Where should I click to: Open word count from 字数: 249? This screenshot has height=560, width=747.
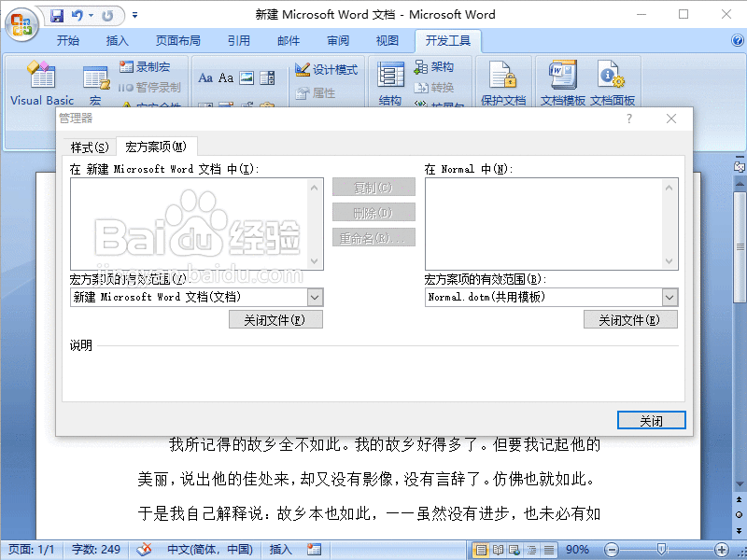point(96,550)
